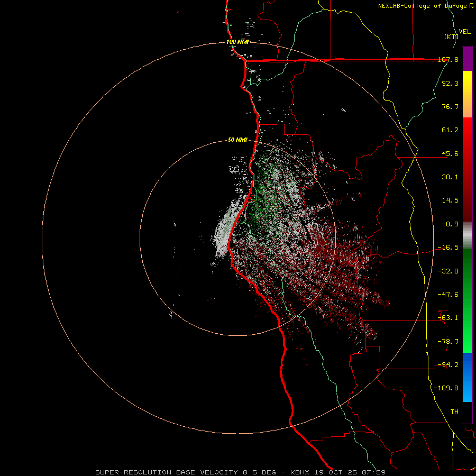Click the NEXLAB-College of DuPage label
Screen dimensions: 476x476
[x=423, y=6]
